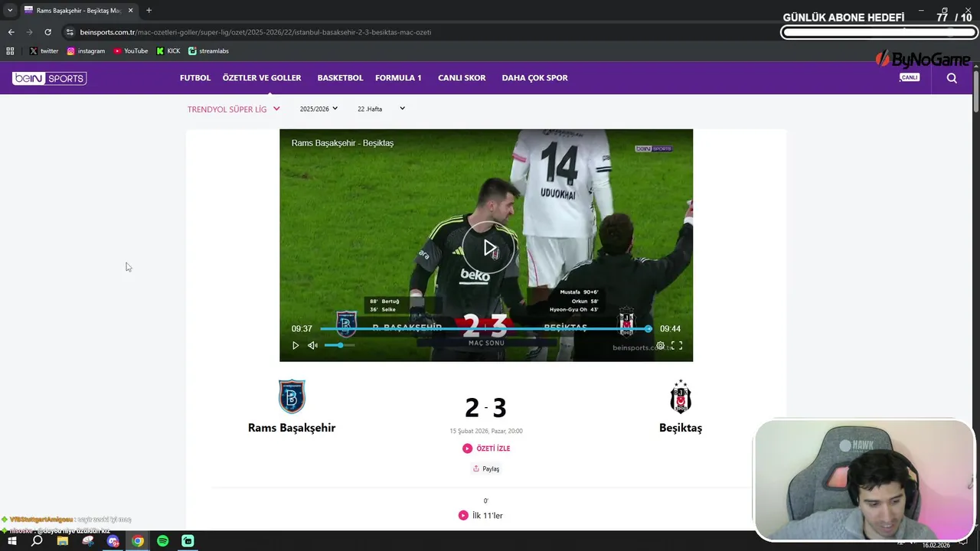
Task: Click the CANLI live TV icon
Action: [x=910, y=77]
